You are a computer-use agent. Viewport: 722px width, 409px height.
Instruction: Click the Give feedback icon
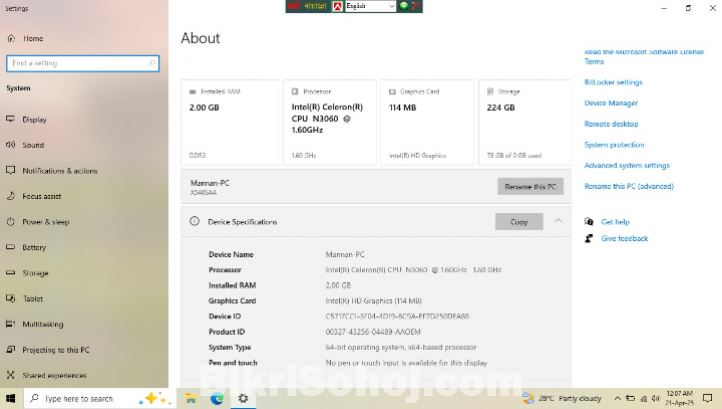589,238
